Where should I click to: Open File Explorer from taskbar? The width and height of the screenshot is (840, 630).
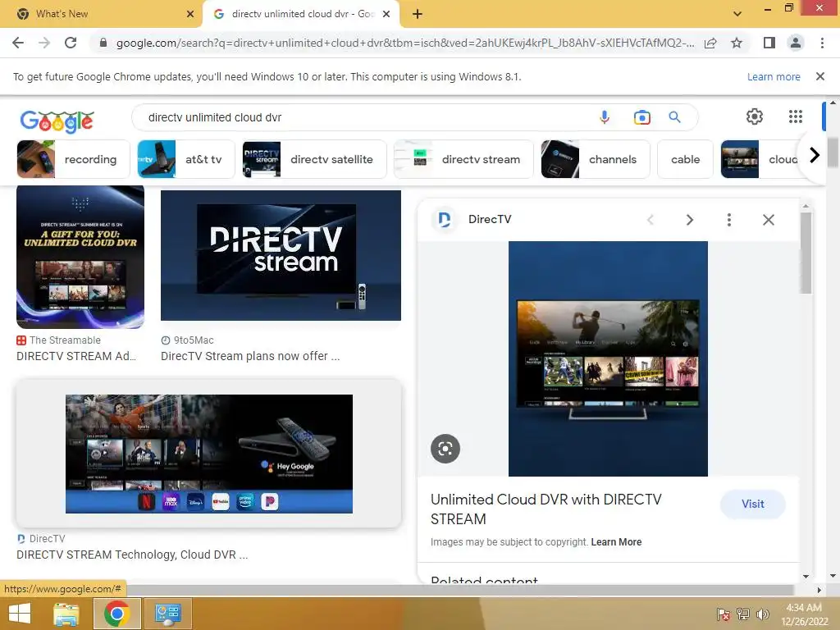click(66, 614)
